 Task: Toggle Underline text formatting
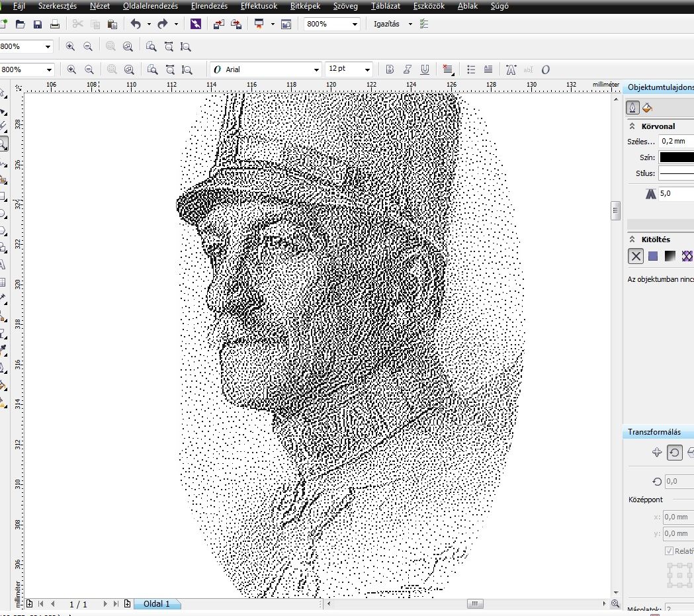coord(425,69)
